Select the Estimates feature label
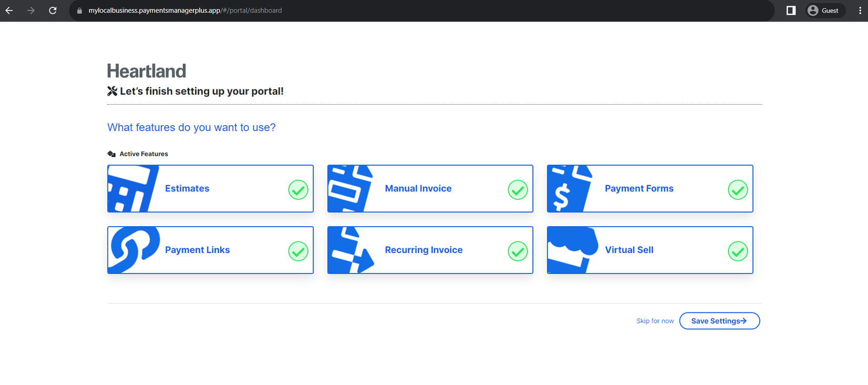Viewport: 868px width, 385px height. (x=187, y=188)
